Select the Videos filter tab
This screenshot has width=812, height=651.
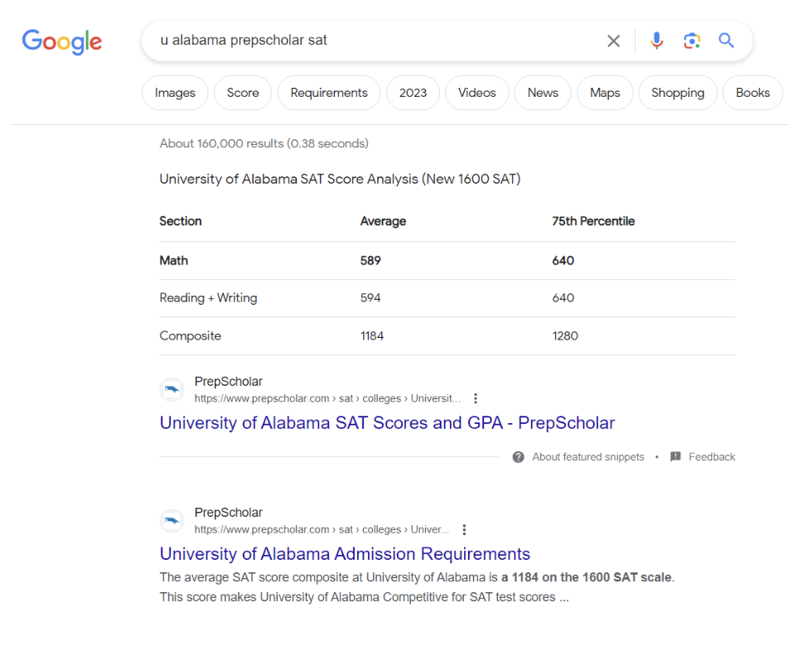pos(476,93)
